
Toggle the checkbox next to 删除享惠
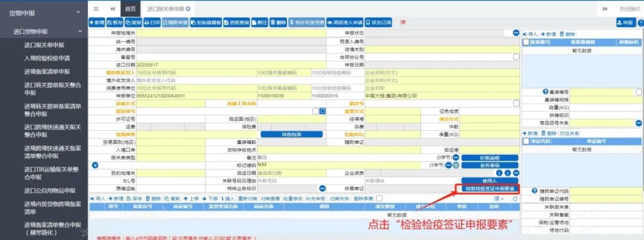click(x=380, y=198)
